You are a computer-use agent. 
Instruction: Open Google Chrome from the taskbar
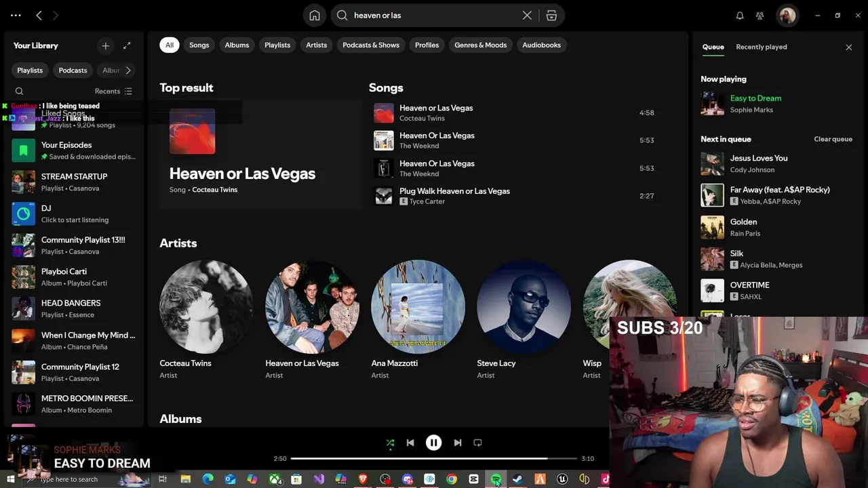coord(451,479)
